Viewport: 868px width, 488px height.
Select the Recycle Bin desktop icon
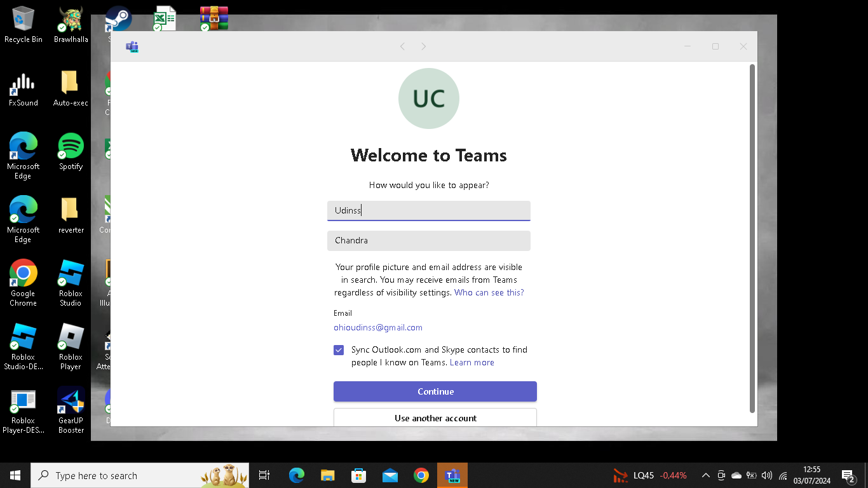(24, 24)
